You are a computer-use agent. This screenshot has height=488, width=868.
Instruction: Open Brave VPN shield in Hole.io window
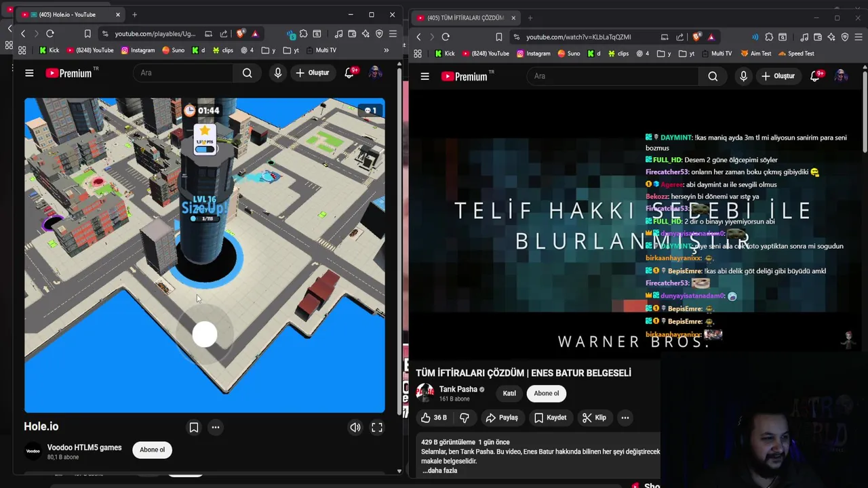point(379,34)
